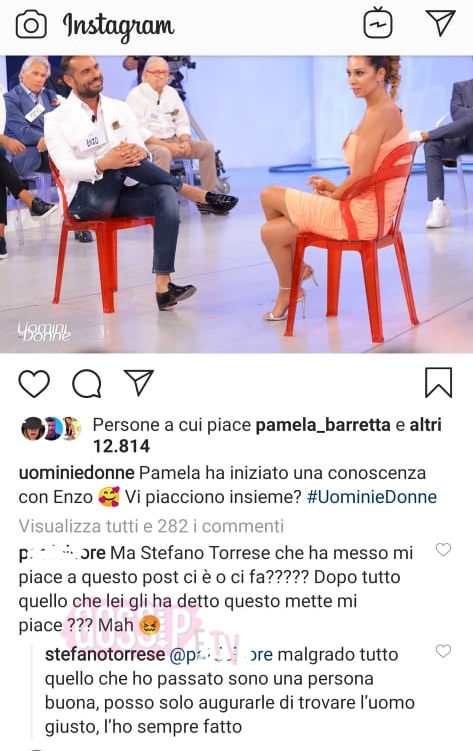Screen dimensions: 473x751
Task: Save post with bookmark icon
Action: tap(439, 382)
